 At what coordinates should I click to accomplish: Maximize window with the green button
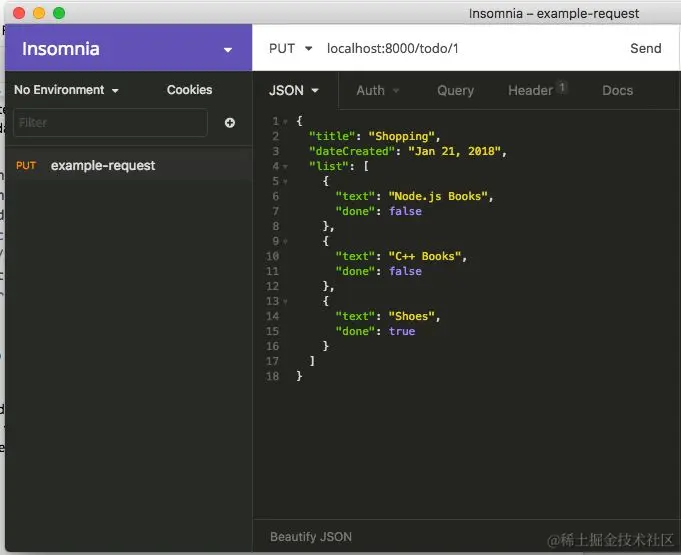pos(59,13)
